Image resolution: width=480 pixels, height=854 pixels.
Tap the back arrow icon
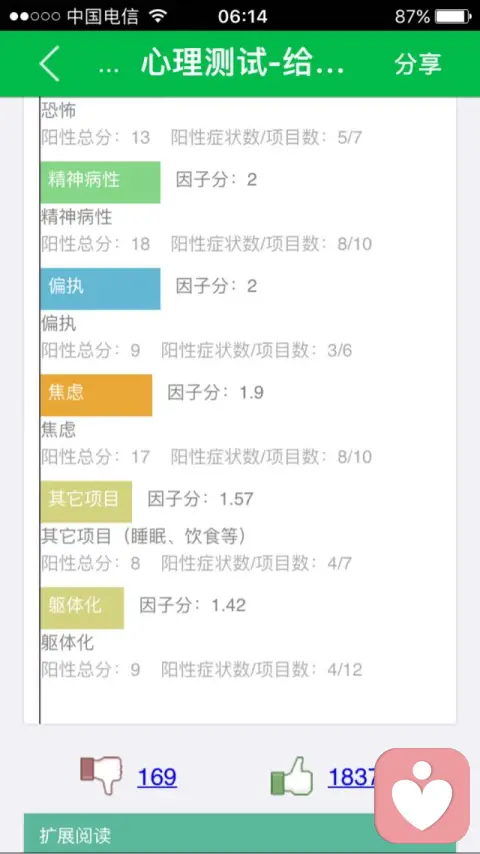49,64
